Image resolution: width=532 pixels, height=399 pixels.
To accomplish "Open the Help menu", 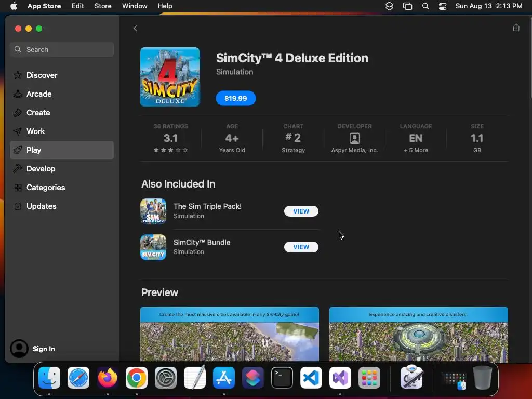I will (x=165, y=6).
